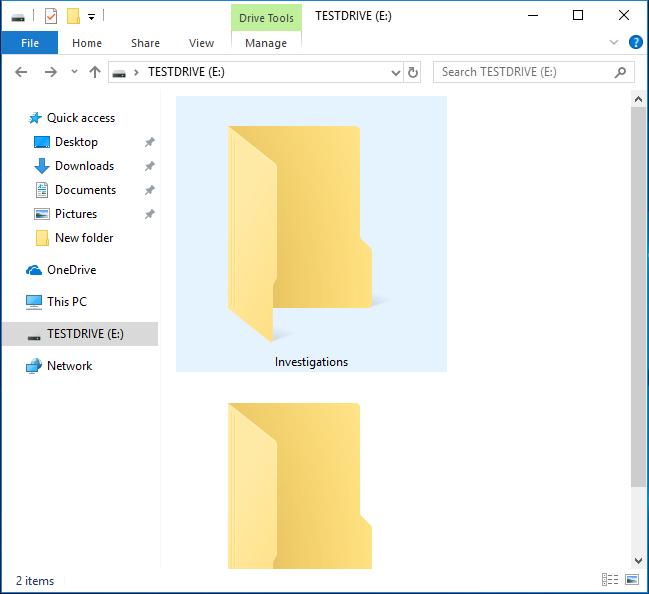The height and width of the screenshot is (594, 649).
Task: Switch to Details view icon in status bar
Action: pyautogui.click(x=610, y=580)
